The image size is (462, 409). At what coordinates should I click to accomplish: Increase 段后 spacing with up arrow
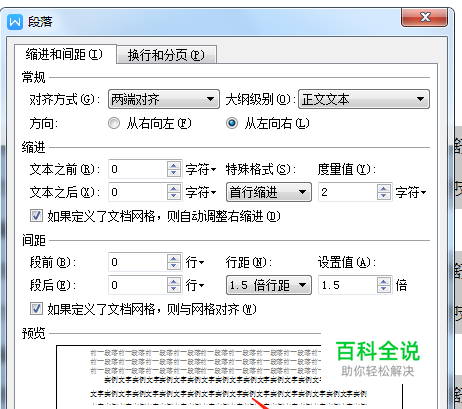pyautogui.click(x=174, y=281)
